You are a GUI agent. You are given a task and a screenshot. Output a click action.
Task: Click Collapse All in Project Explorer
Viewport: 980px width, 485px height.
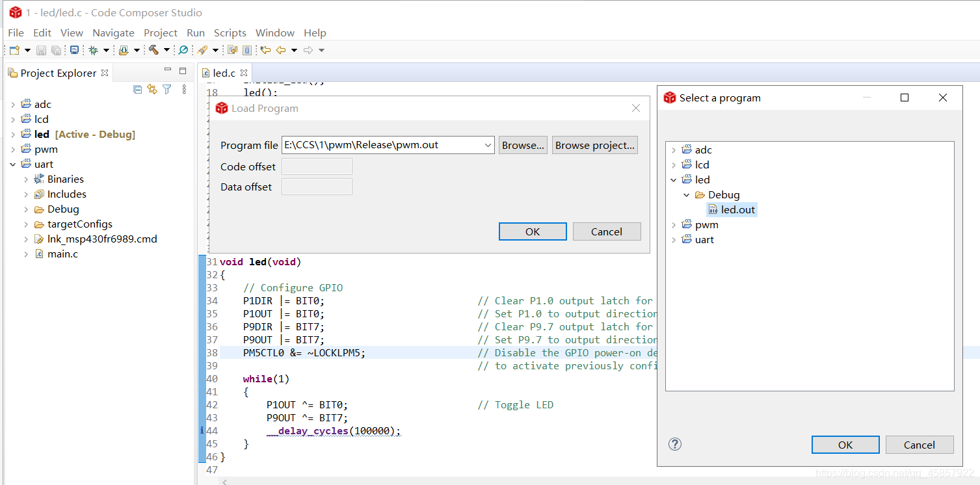coord(137,89)
